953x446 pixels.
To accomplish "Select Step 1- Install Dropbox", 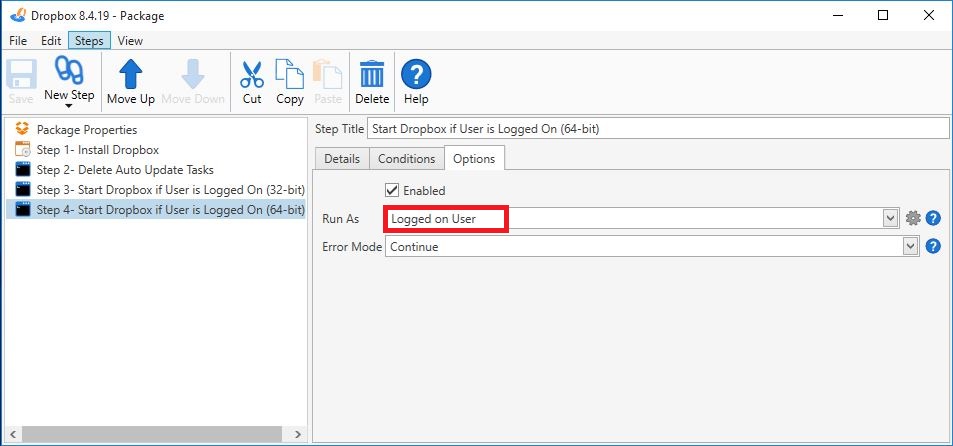I will click(x=98, y=149).
